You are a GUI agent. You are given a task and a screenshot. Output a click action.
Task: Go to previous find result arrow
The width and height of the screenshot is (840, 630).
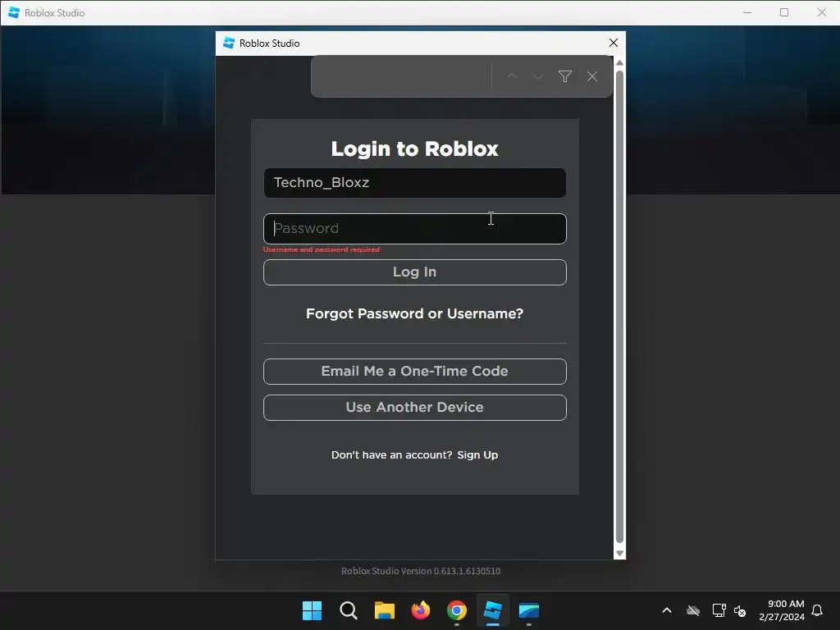tap(512, 76)
